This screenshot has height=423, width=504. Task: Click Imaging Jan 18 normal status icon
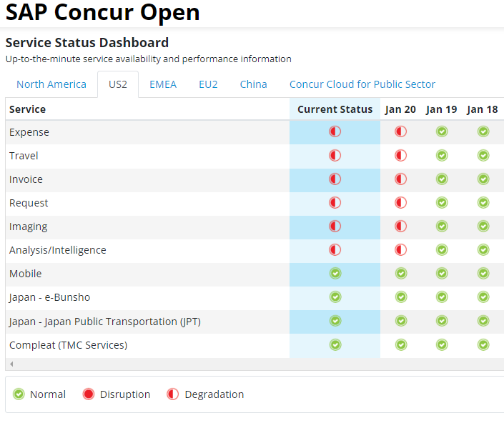click(483, 226)
